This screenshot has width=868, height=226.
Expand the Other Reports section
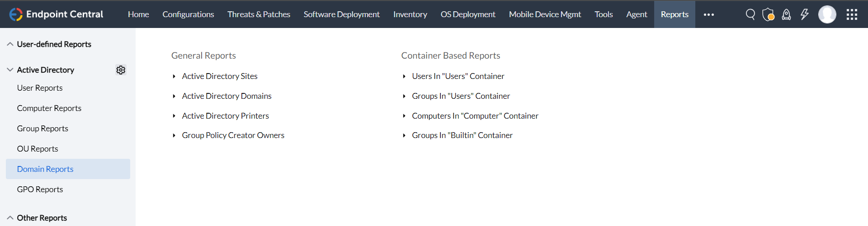(42, 218)
